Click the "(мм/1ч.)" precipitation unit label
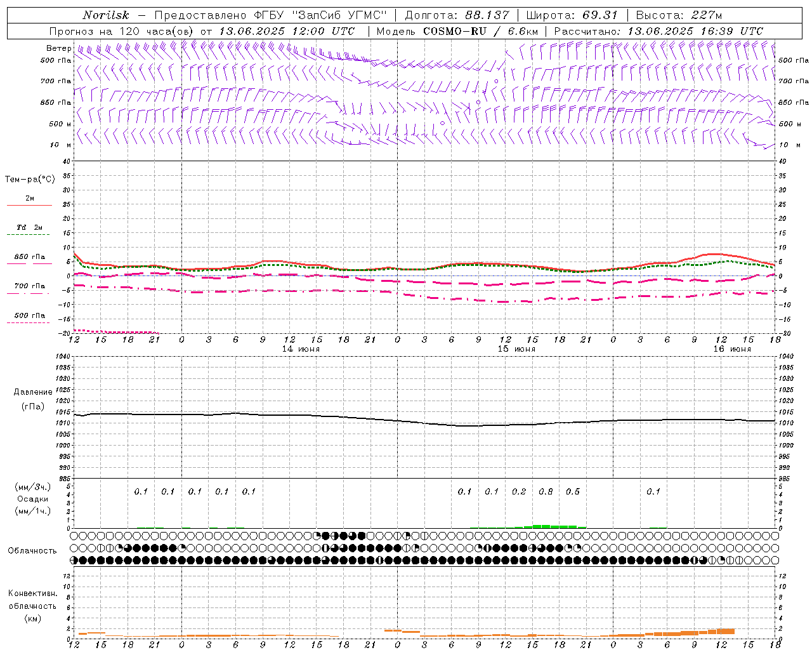 pos(33,511)
